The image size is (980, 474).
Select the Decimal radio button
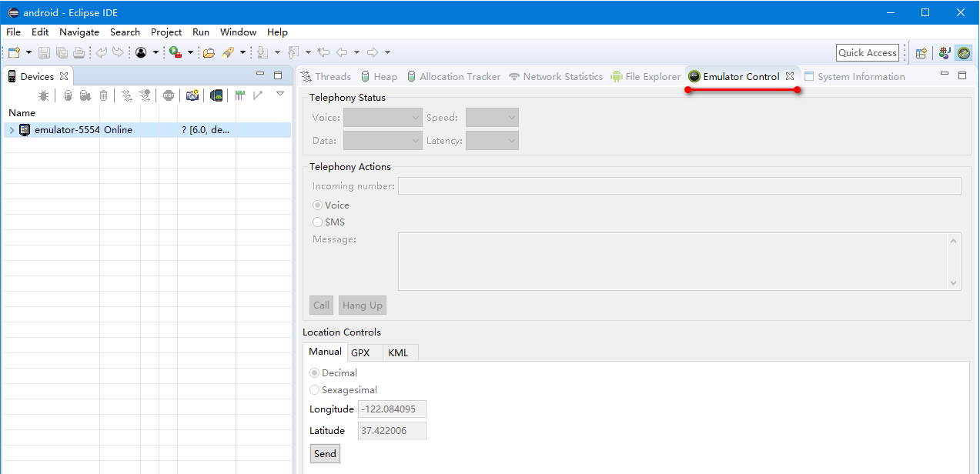tap(315, 373)
